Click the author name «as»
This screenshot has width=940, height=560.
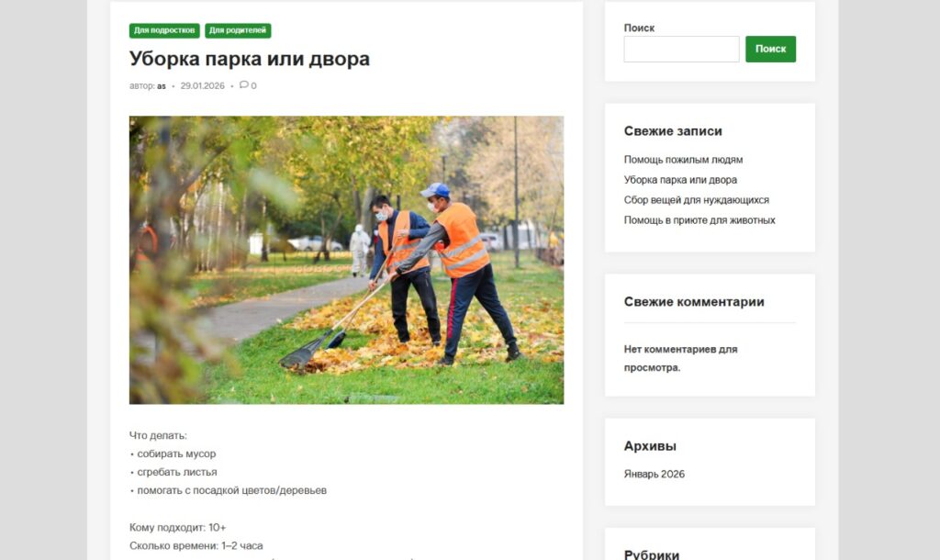162,86
